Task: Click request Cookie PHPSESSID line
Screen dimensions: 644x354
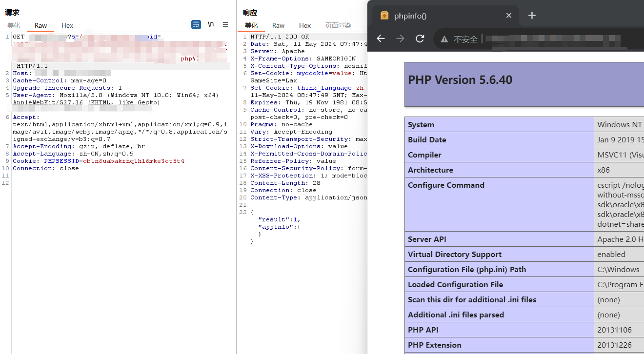Action: 99,161
